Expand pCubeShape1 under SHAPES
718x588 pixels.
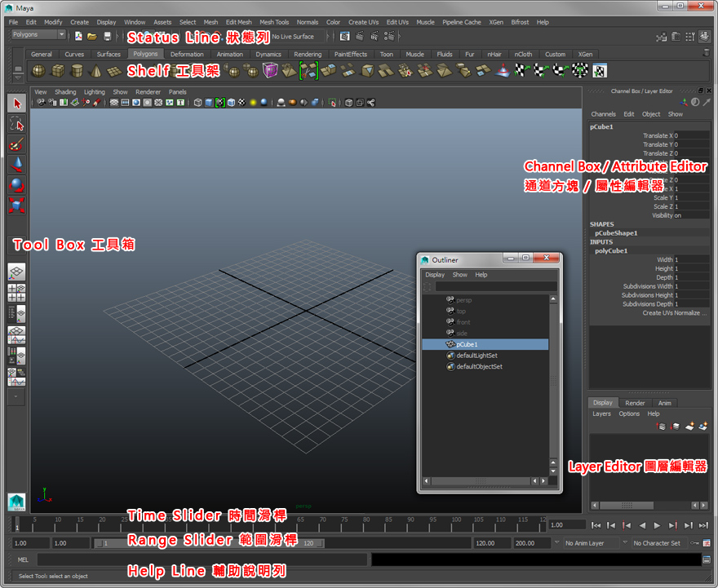(x=616, y=233)
